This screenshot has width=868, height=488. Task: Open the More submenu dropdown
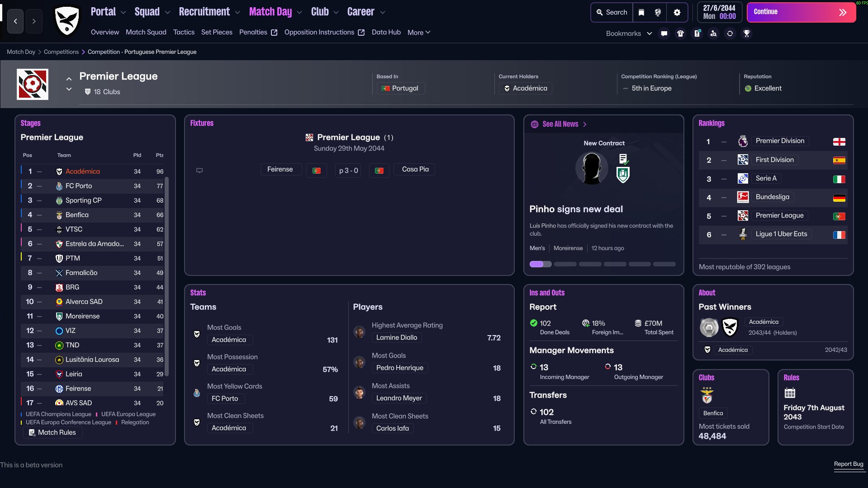419,33
